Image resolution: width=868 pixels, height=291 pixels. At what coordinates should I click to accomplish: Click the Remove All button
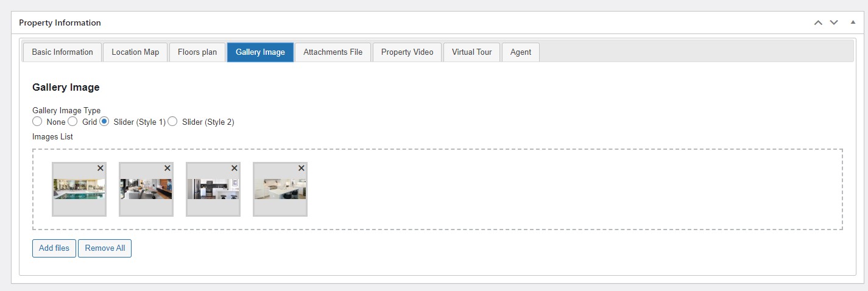105,248
